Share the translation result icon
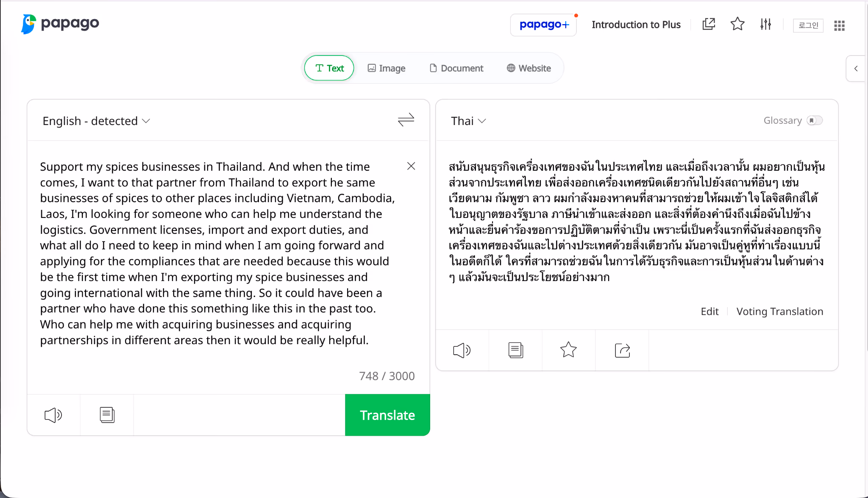 click(x=622, y=350)
